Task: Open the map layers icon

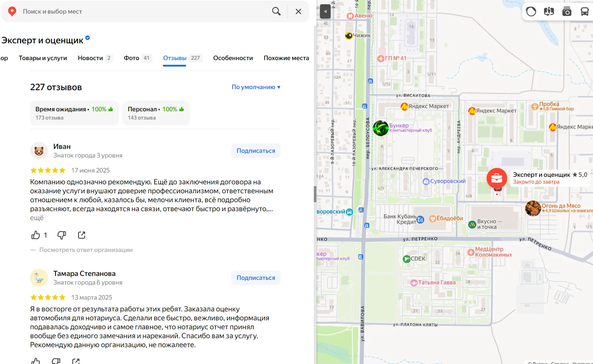Action: [549, 11]
